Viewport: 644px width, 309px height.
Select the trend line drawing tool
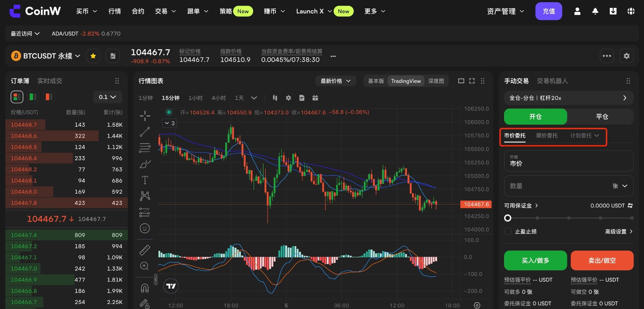point(145,132)
